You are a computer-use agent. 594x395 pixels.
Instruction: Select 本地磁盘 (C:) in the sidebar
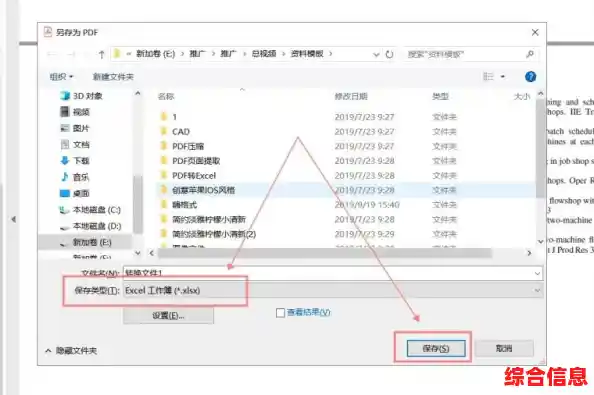pos(97,210)
